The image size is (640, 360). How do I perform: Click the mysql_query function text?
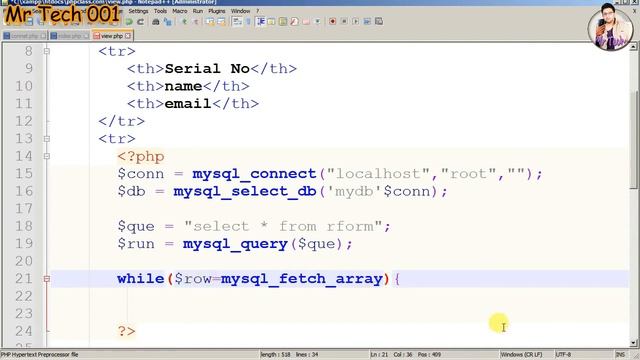click(236, 244)
